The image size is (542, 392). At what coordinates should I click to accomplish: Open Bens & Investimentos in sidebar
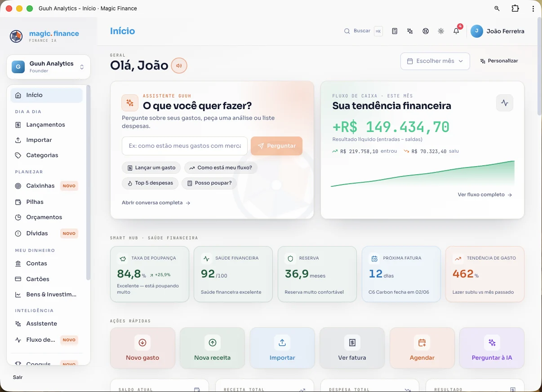(x=47, y=295)
